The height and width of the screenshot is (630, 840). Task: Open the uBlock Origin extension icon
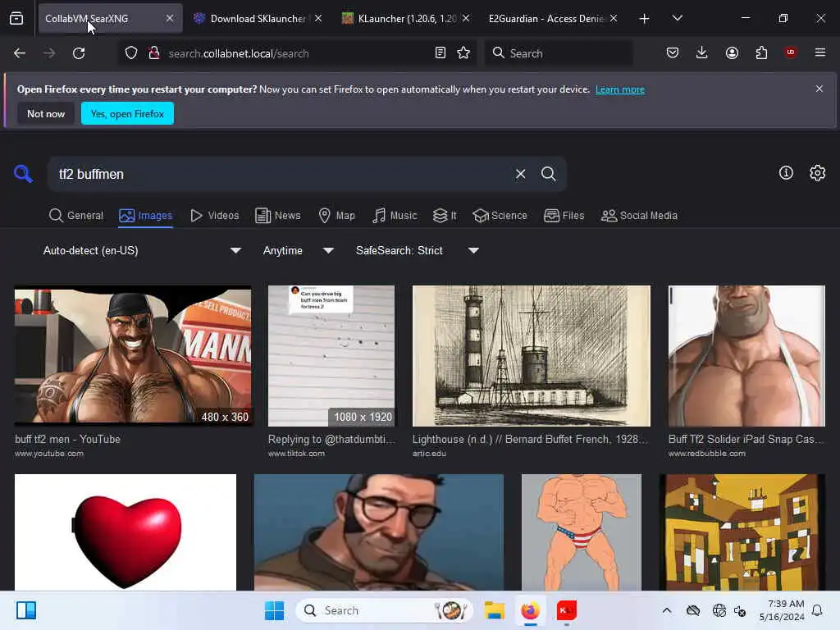pyautogui.click(x=791, y=52)
